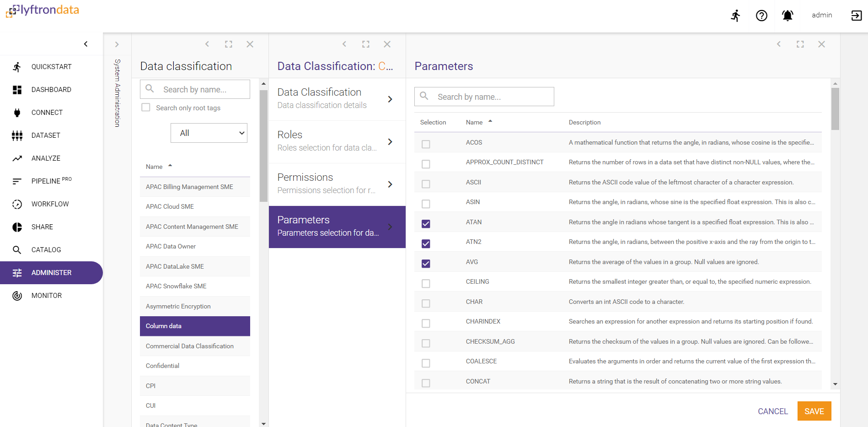
Task: Select Confidential classification row
Action: (195, 366)
